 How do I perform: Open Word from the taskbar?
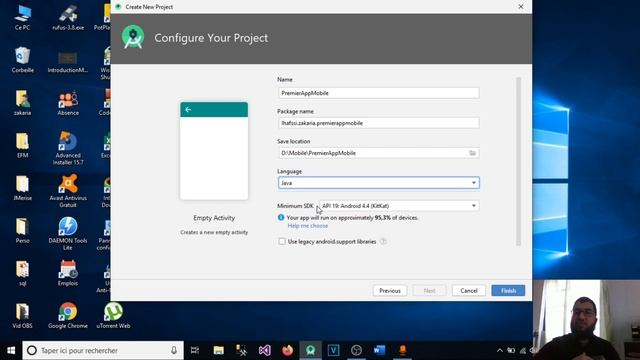379,350
